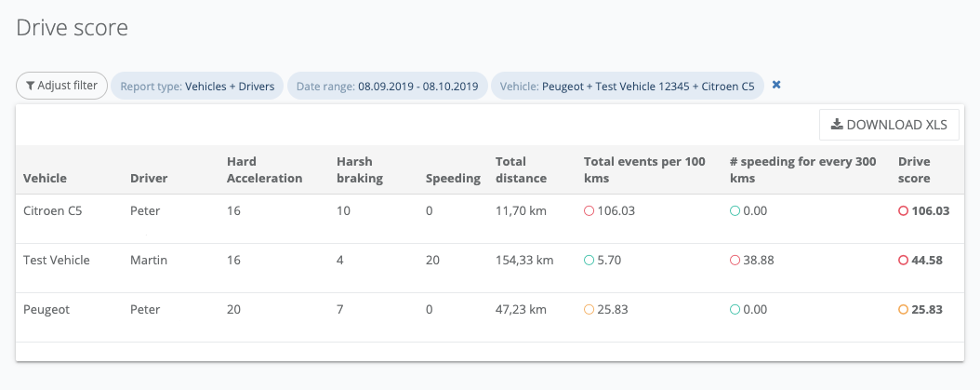Sort by the Vehicle column header
This screenshot has height=390, width=980.
pos(45,179)
